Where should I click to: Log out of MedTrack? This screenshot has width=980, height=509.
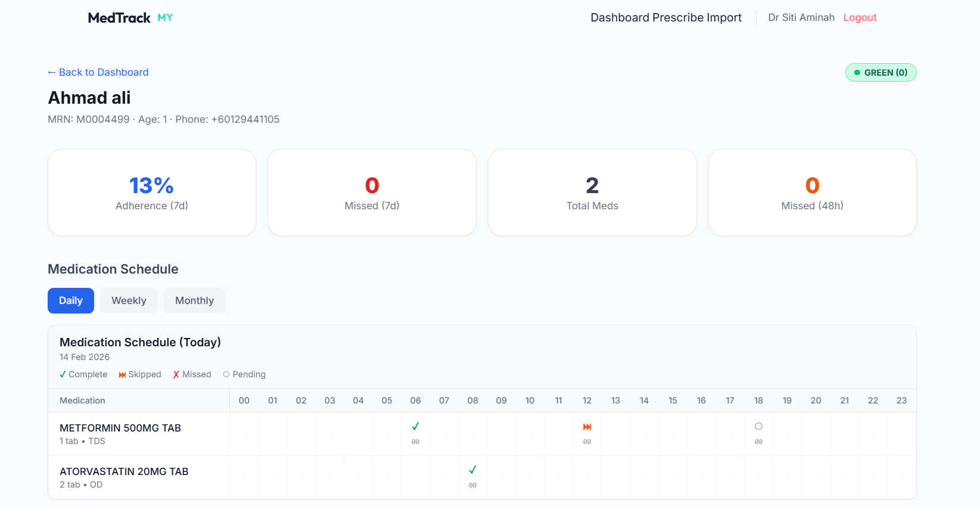coord(860,18)
